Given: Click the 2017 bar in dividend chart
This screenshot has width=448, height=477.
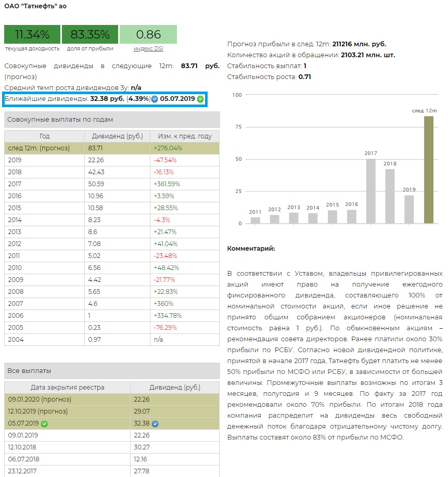Looking at the screenshot, I should pyautogui.click(x=371, y=191).
